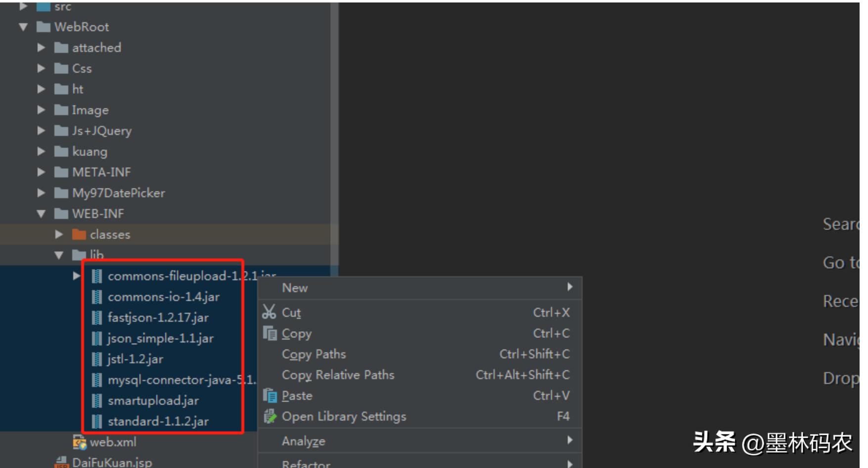Expand the attached folder arrow
Screen dimensions: 868x468
point(41,47)
